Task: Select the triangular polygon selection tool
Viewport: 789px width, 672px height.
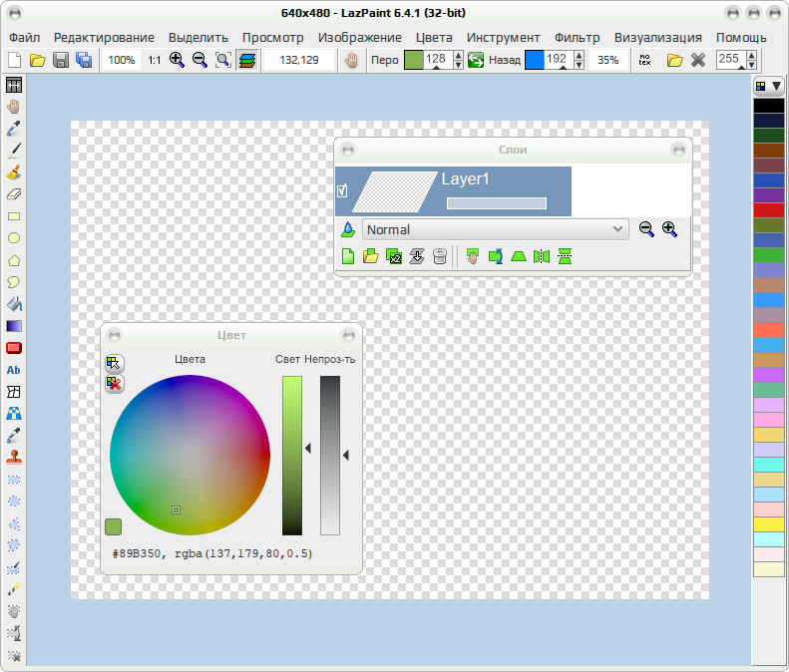Action: pyautogui.click(x=14, y=523)
